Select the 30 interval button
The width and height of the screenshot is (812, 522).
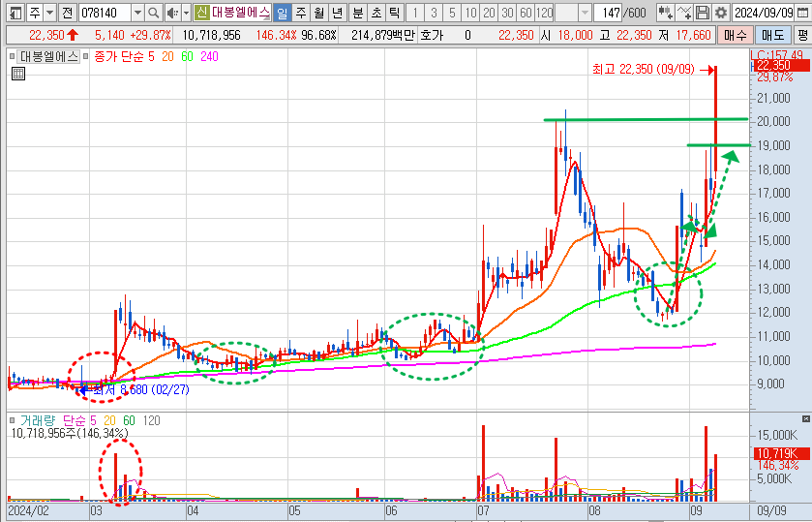tap(507, 13)
